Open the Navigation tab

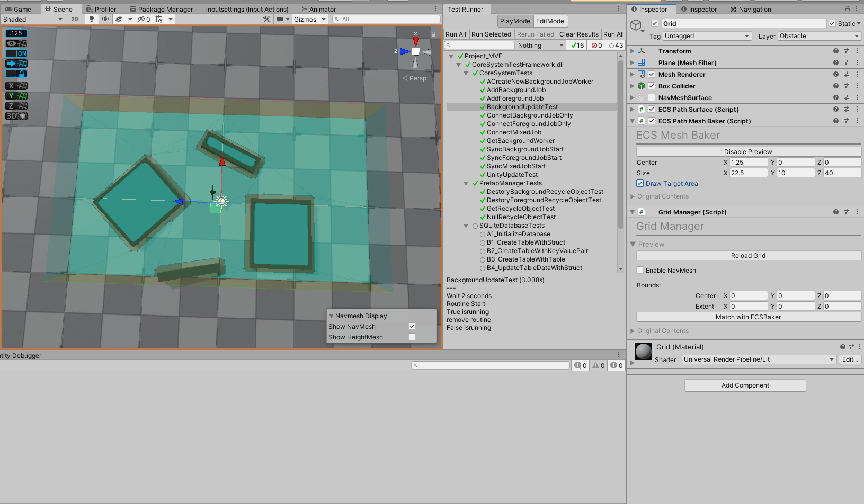pos(750,9)
